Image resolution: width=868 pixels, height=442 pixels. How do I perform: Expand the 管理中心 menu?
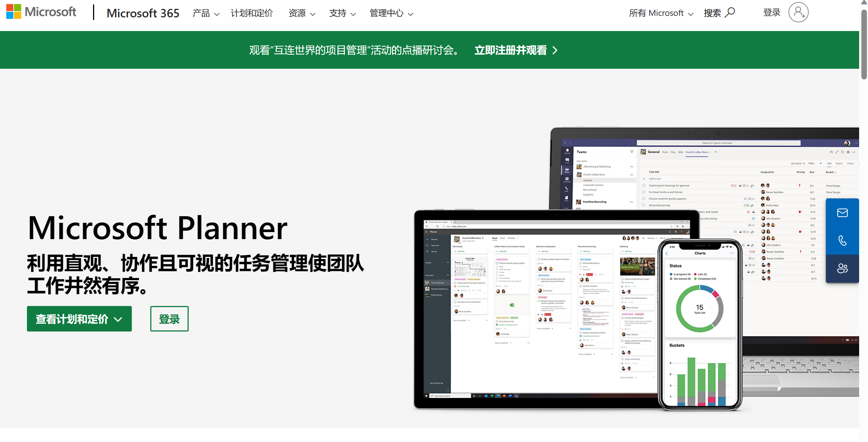(x=391, y=13)
